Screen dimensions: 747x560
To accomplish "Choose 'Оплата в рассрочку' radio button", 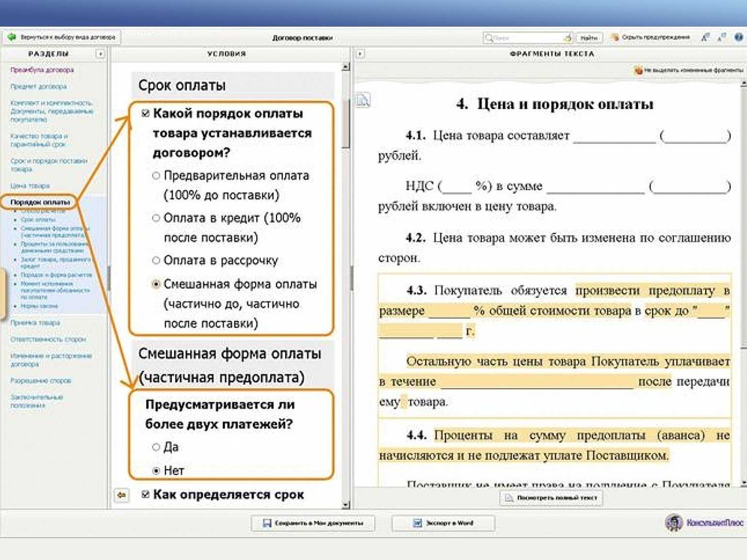I will 156,261.
